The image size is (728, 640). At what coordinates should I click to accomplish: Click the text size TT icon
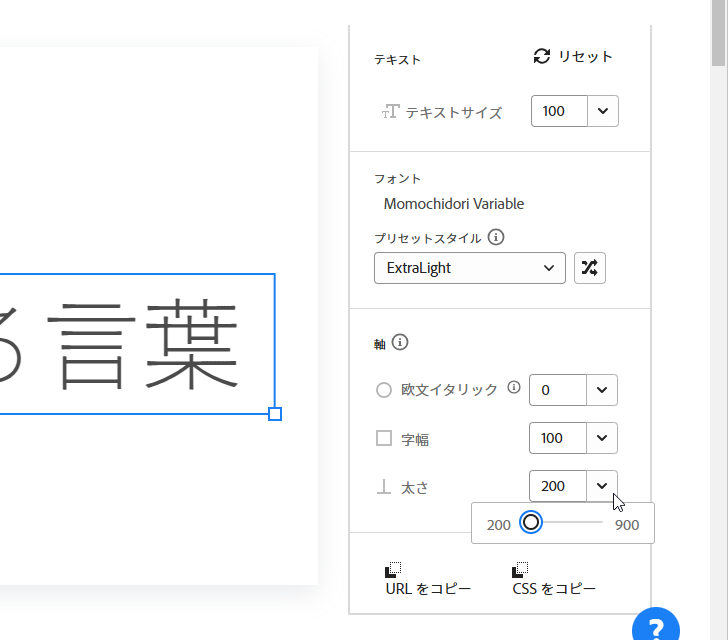tap(390, 111)
